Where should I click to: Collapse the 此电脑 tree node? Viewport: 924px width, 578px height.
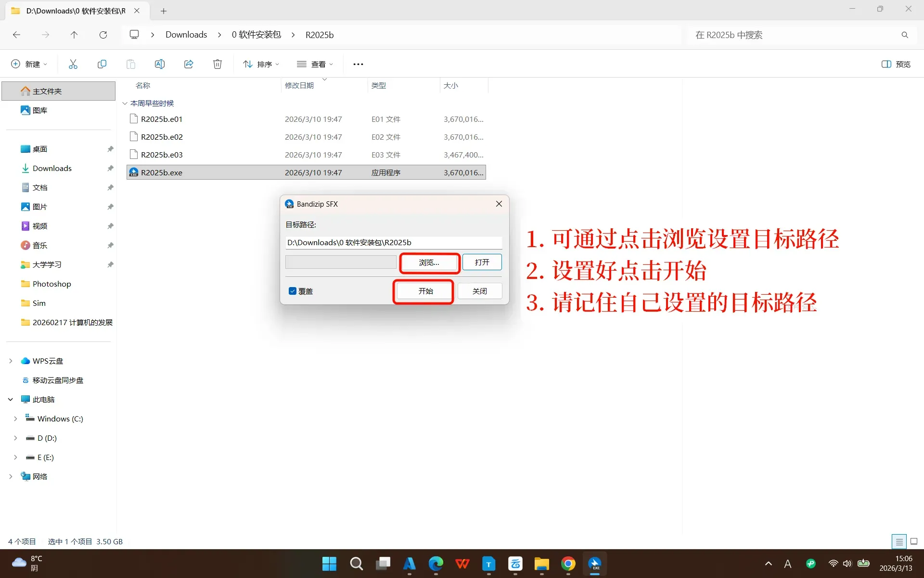(11, 399)
